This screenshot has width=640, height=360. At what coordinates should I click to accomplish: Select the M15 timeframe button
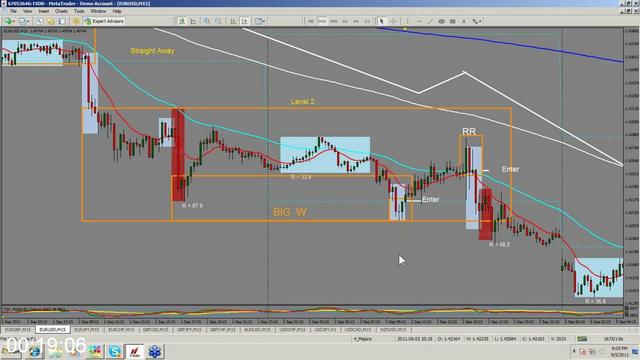click(x=322, y=21)
